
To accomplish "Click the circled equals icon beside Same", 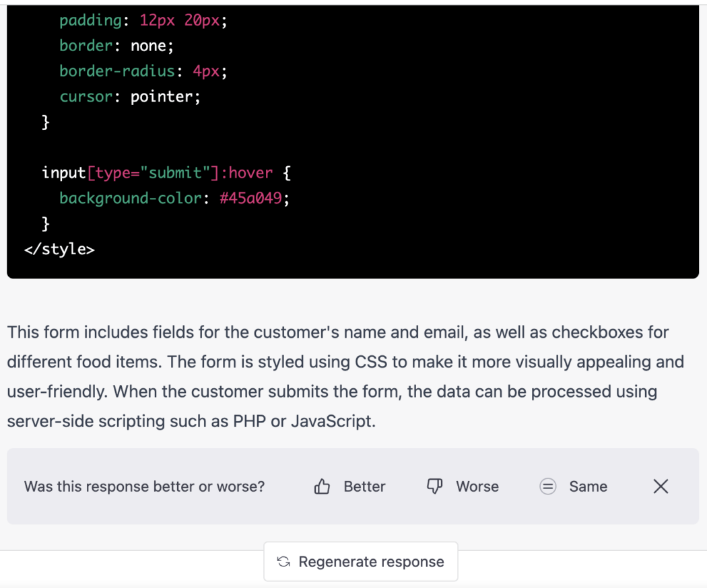I will [x=548, y=486].
